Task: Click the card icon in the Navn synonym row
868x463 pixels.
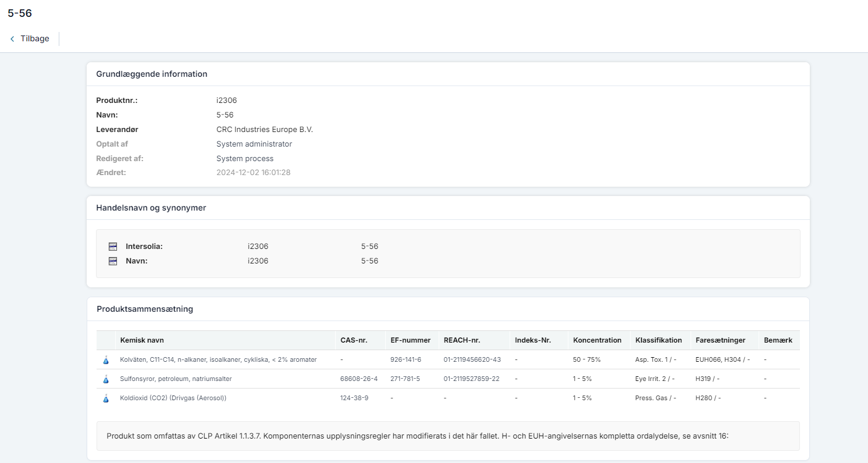Action: click(x=113, y=261)
